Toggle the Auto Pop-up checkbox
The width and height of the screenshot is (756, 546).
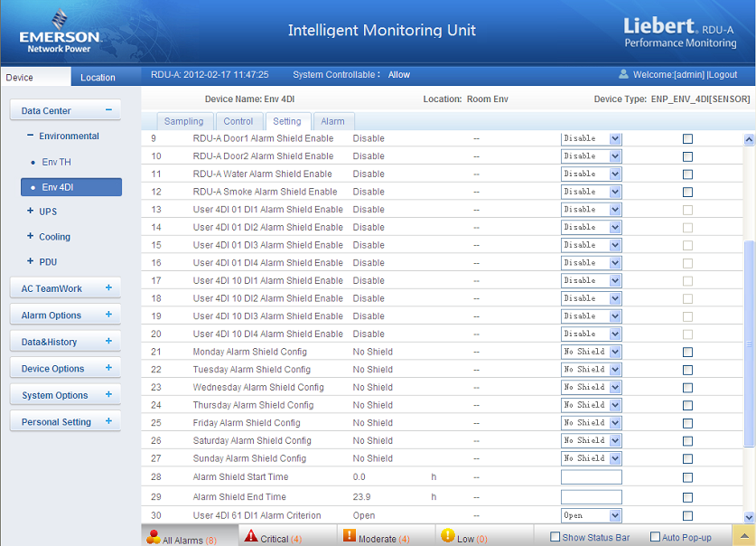655,537
